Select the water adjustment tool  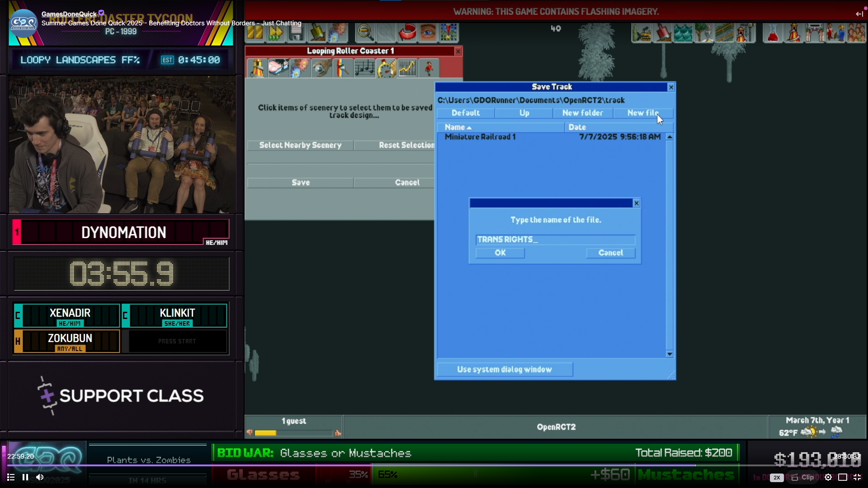[683, 33]
